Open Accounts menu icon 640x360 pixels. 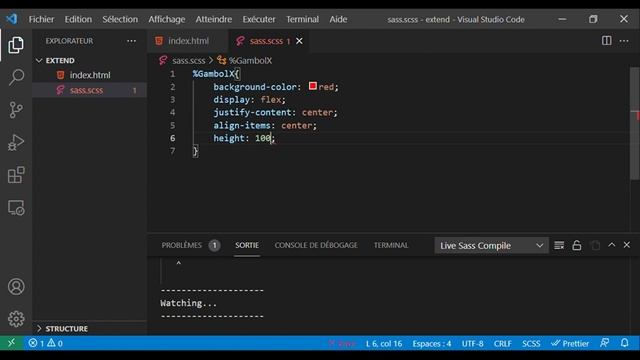coord(16,287)
